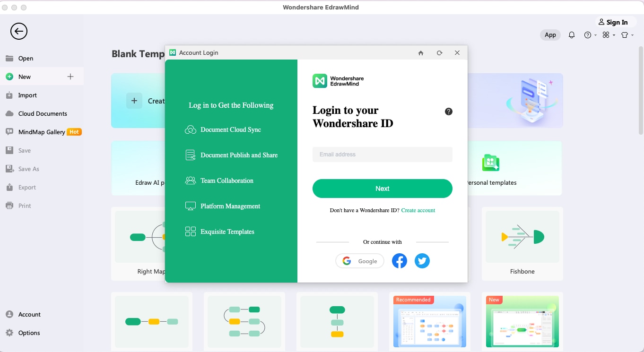Go back using the circled arrow icon
Screen dimensions: 644x352
[19, 32]
